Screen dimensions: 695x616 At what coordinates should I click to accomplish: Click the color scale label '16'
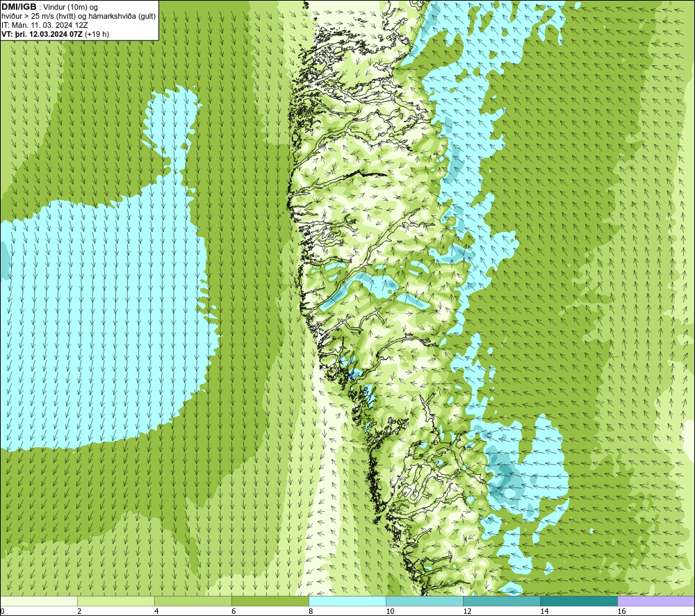621,611
